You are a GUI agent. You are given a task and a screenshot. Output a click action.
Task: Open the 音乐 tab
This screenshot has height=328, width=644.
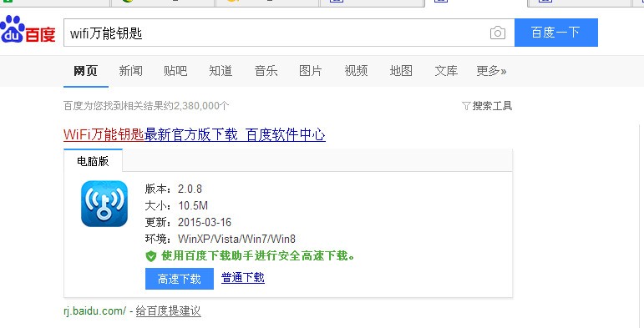point(266,71)
